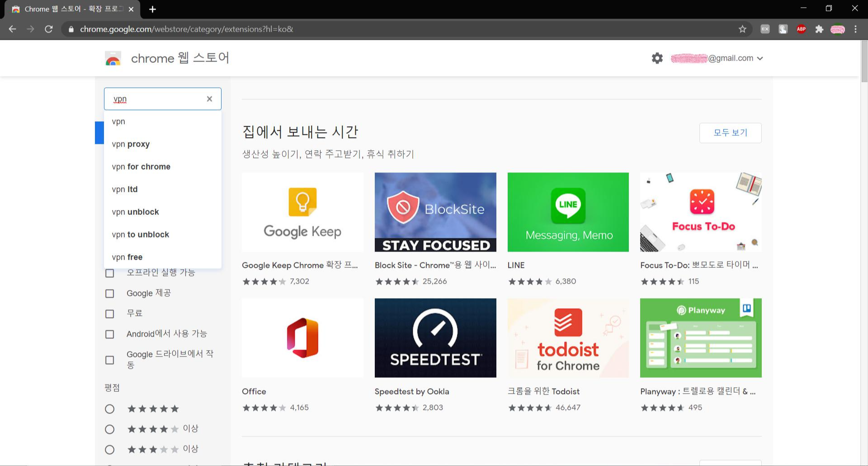Select the three stars 이상 radio button

109,450
